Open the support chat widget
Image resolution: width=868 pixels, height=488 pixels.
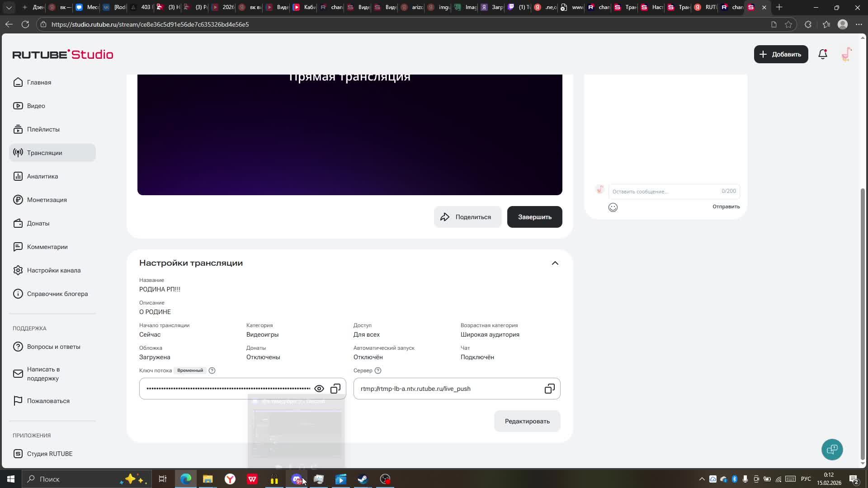[832, 449]
